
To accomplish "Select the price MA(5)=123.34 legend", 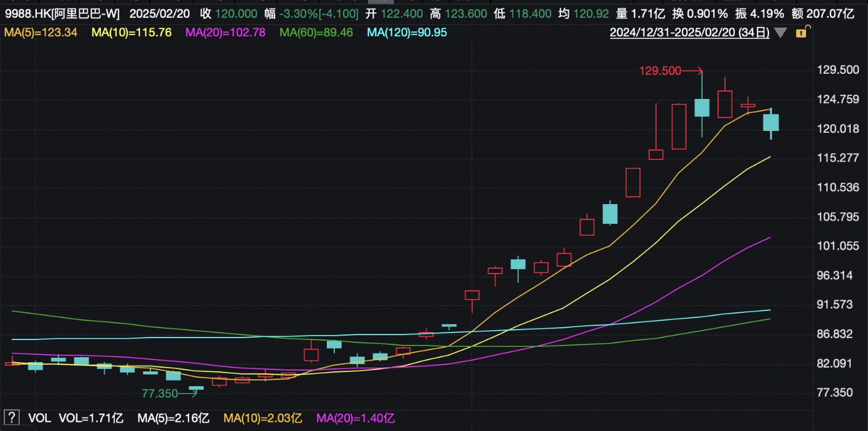I will (41, 33).
